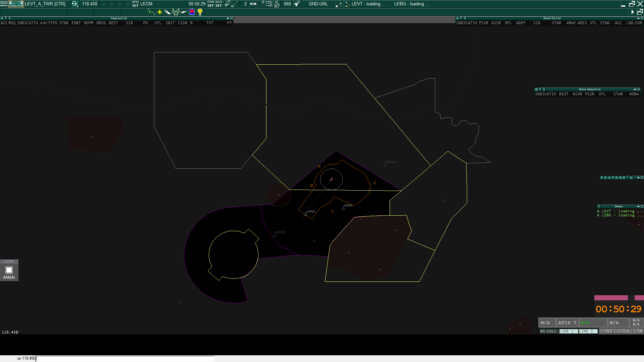Viewport: 644px width, 362px height.
Task: Click the headset voice icon
Action: tap(75, 4)
